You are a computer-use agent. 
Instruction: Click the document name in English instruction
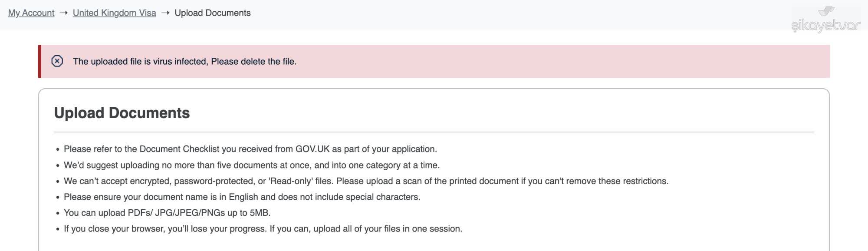242,197
